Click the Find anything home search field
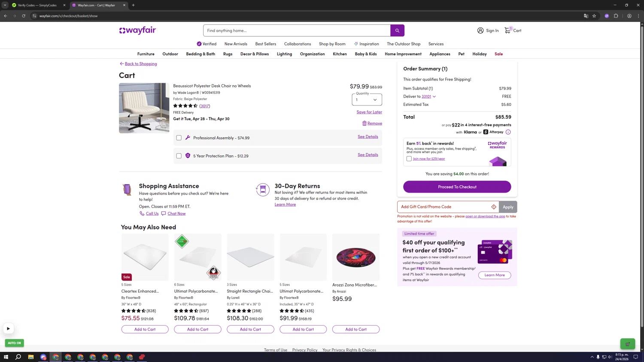 point(297,30)
